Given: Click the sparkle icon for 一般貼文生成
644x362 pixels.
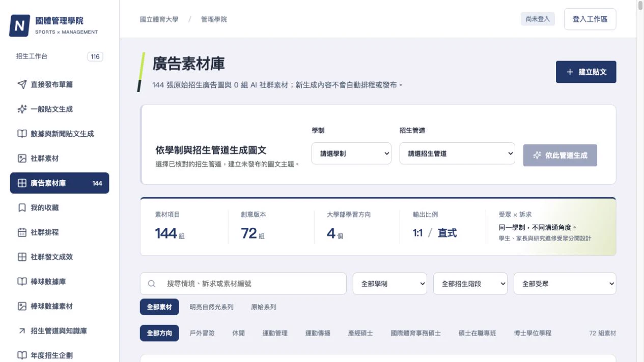Looking at the screenshot, I should 22,109.
